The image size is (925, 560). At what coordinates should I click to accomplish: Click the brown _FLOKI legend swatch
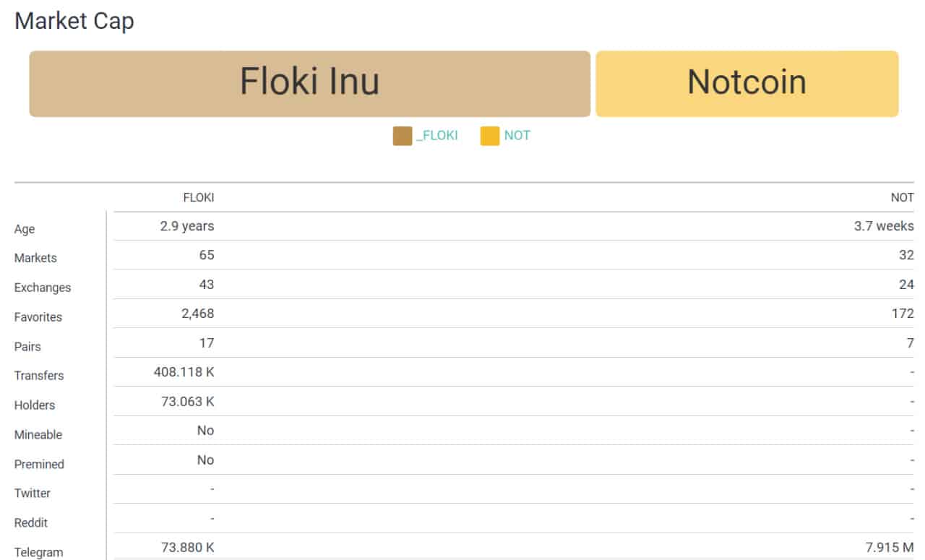point(403,136)
